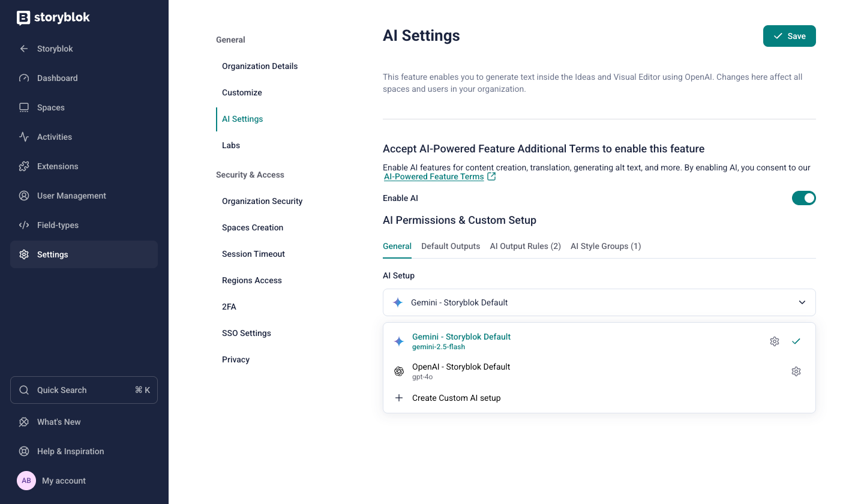Click the Field-types code icon

pos(24,225)
